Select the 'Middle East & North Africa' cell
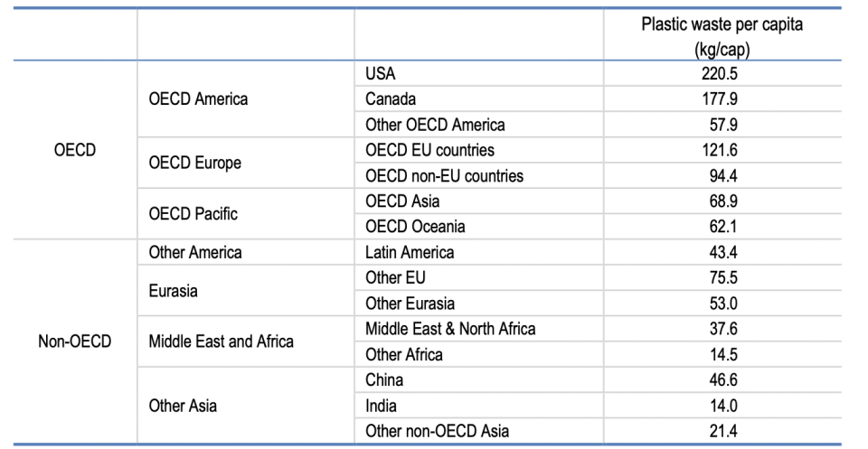Viewport: 868px width, 449px height. tap(450, 329)
